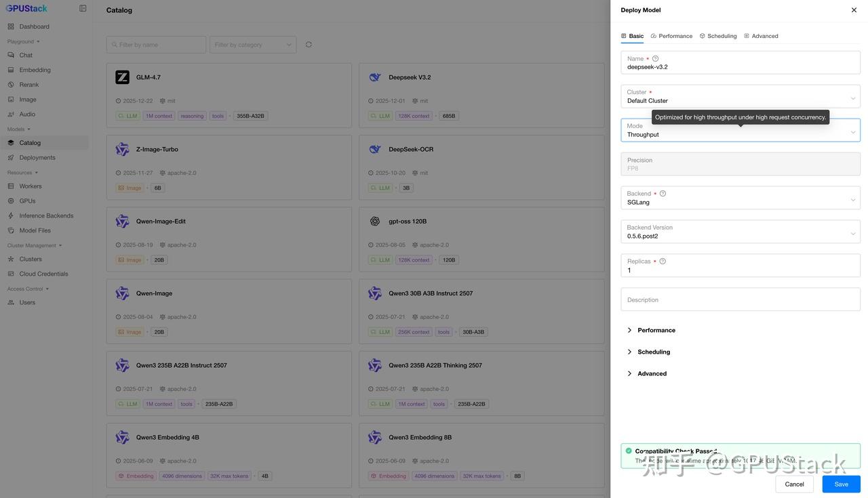Click the Name field help icon
The image size is (868, 498).
pos(655,59)
